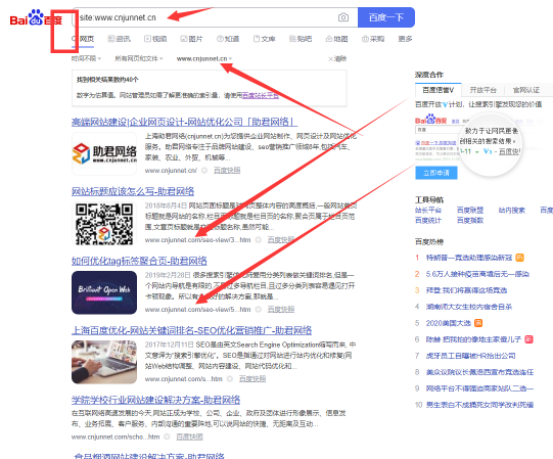Expand the 时间不限 time filter dropdown
This screenshot has height=459, width=553.
[x=86, y=59]
